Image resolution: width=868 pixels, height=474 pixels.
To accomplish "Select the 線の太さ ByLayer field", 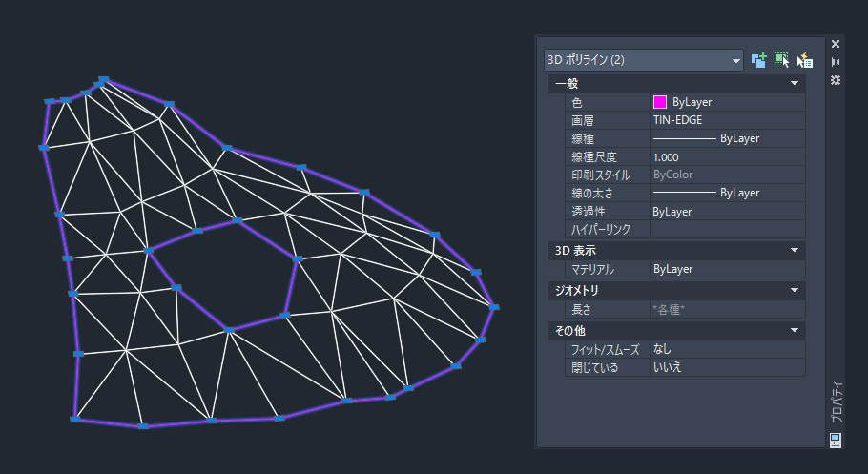I will (x=727, y=193).
